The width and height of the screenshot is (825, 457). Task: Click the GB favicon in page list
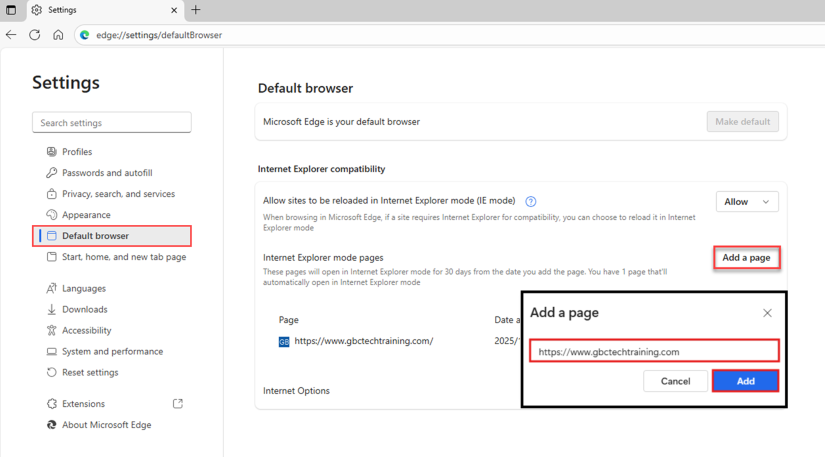(284, 342)
